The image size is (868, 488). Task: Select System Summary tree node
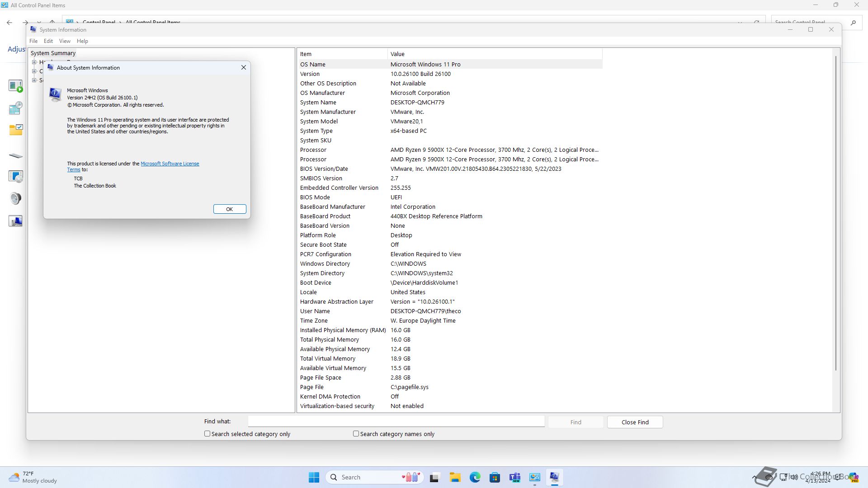click(53, 53)
